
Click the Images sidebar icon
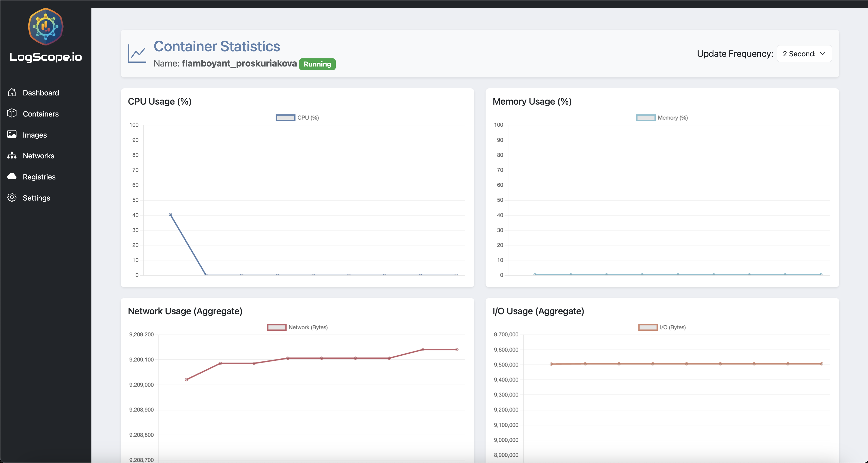coord(12,134)
